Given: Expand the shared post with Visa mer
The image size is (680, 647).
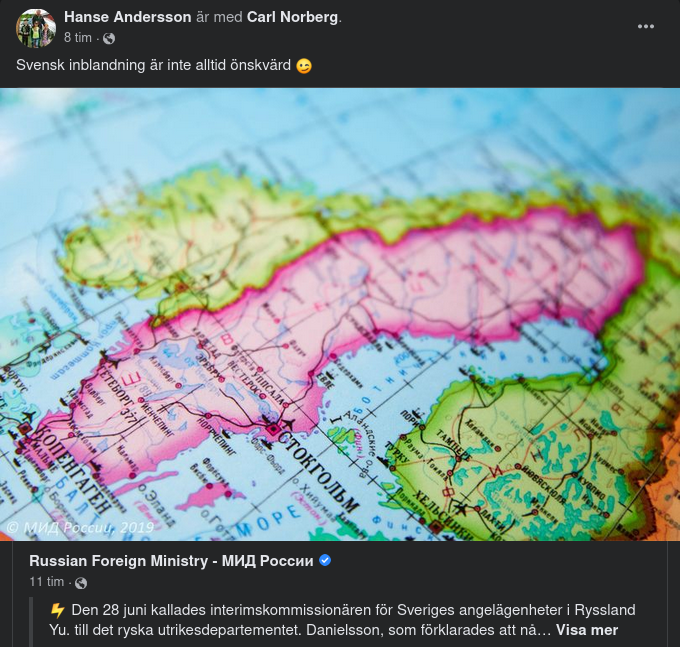Looking at the screenshot, I should pos(587,630).
